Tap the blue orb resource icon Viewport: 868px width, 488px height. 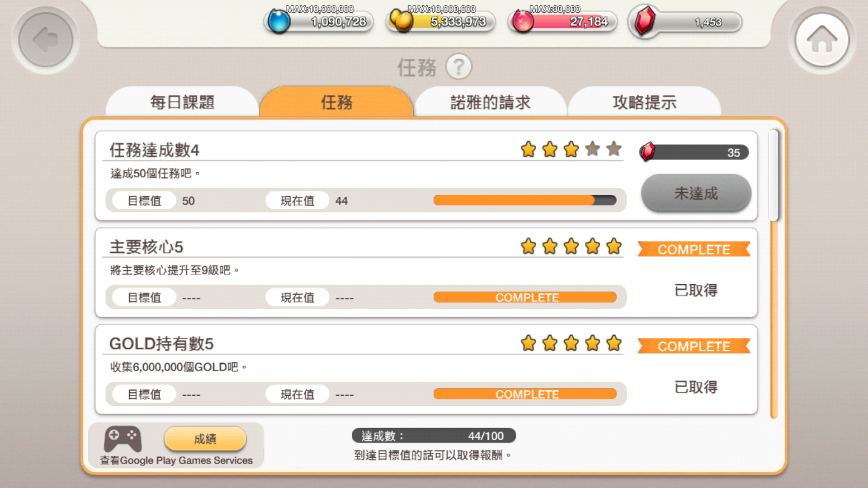tap(279, 22)
